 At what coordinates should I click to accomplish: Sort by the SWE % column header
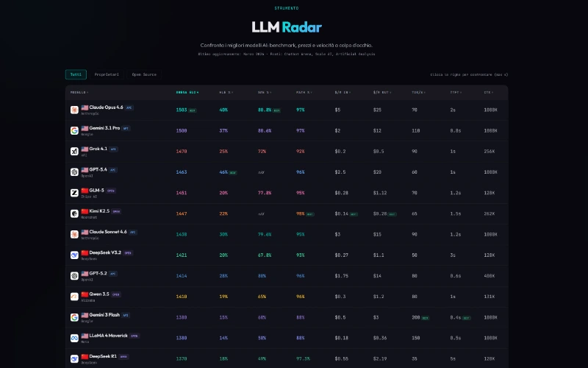click(x=265, y=93)
